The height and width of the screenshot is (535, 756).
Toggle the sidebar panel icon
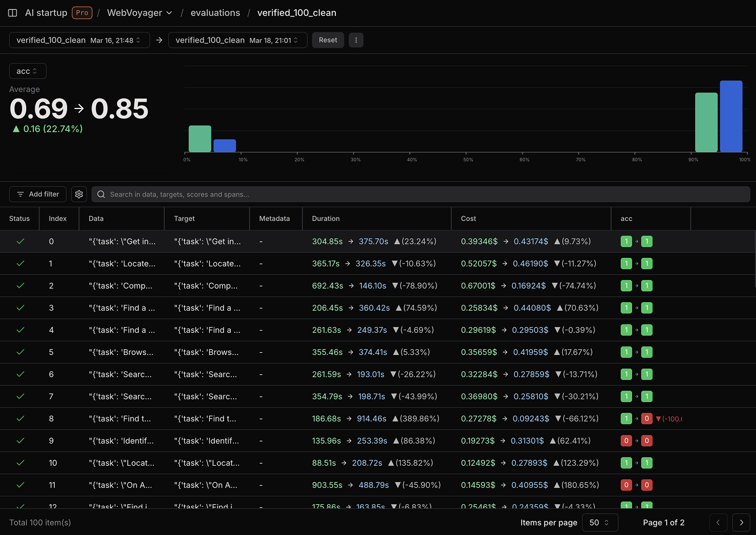click(13, 12)
